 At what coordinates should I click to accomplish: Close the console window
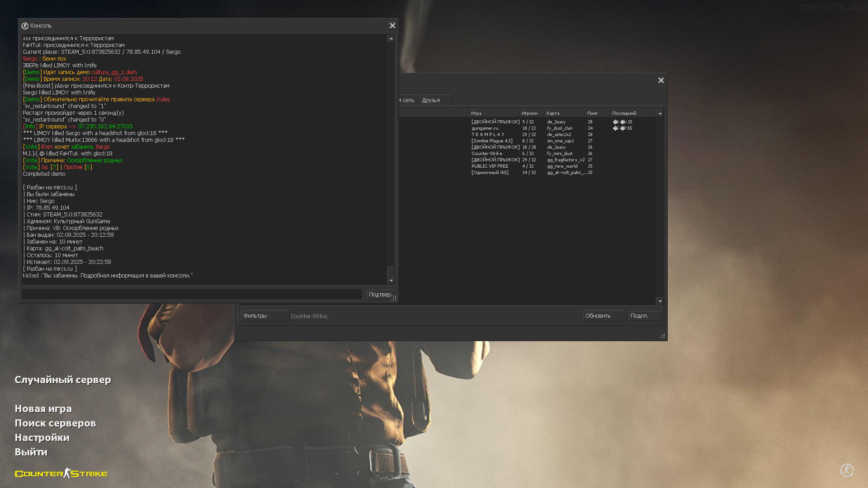392,26
